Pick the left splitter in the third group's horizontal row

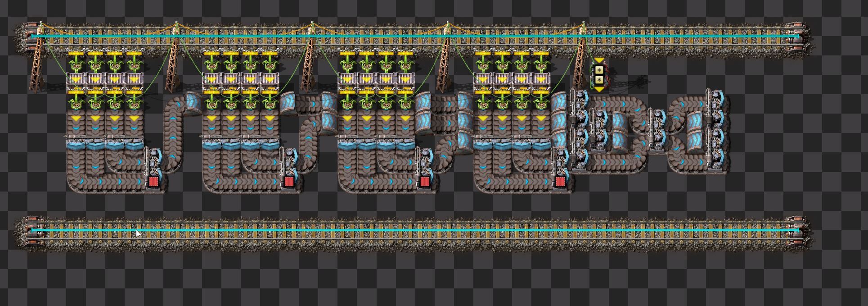(357, 142)
